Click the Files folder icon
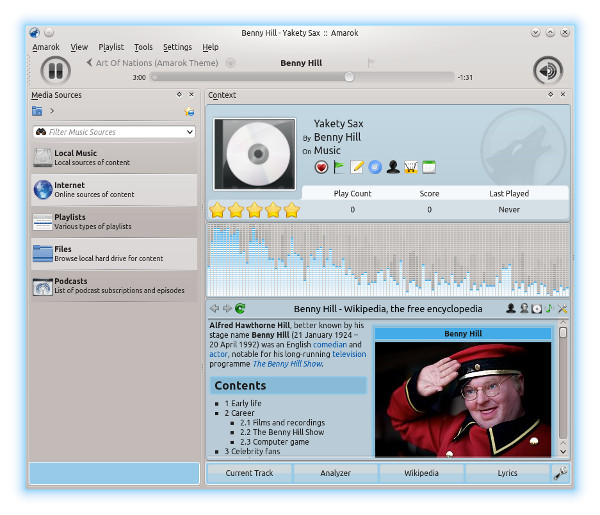This screenshot has height=515, width=600. pyautogui.click(x=42, y=254)
